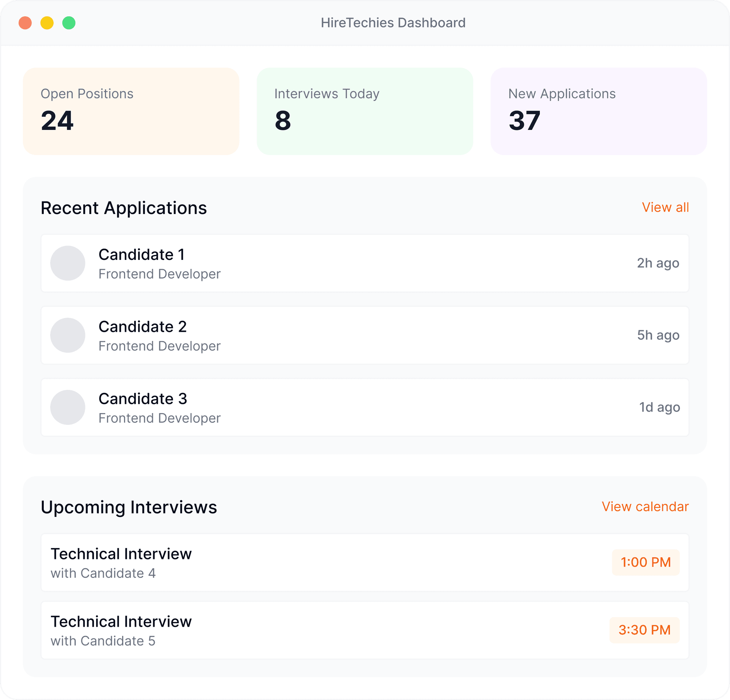Click the 5h ago timestamp
Screen dimensions: 730x700
658,335
